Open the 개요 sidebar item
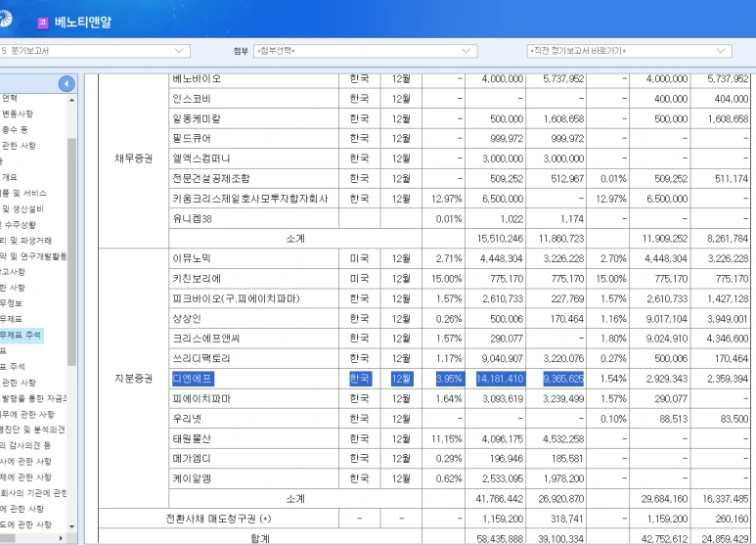This screenshot has width=756, height=545. [x=10, y=177]
